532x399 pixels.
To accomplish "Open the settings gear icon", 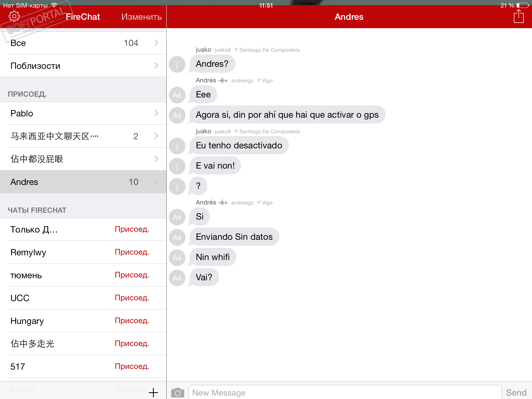I will tap(14, 17).
